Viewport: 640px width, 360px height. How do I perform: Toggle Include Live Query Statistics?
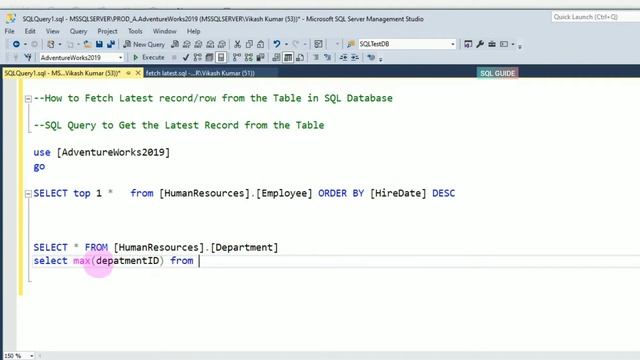[249, 58]
